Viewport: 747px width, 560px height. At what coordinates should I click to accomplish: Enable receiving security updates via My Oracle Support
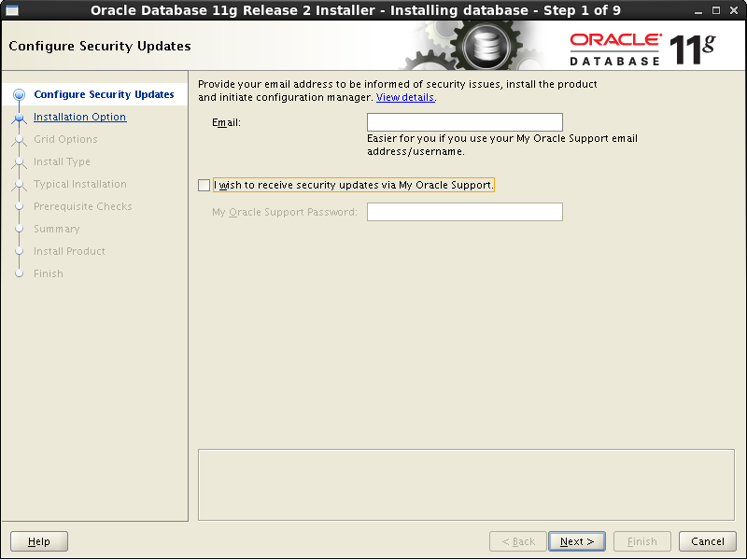[204, 185]
